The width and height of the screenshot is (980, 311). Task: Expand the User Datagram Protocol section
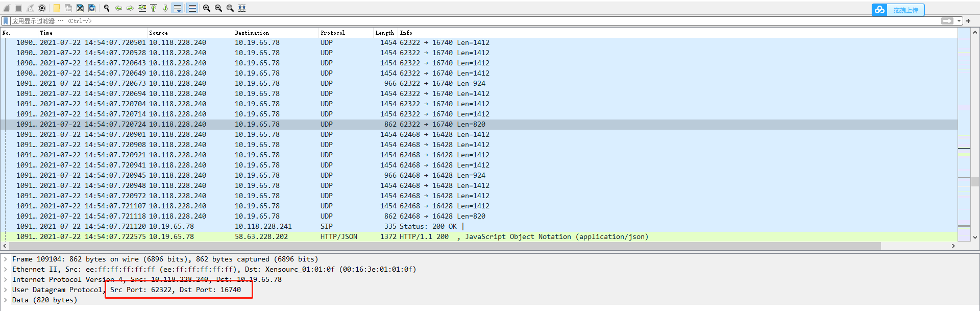tap(6, 290)
